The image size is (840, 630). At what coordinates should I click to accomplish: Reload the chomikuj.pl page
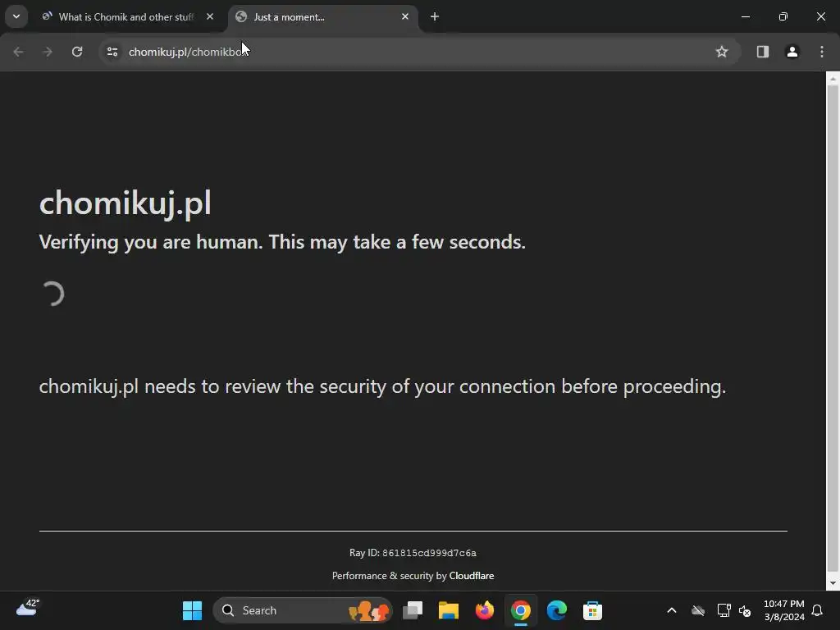77,52
